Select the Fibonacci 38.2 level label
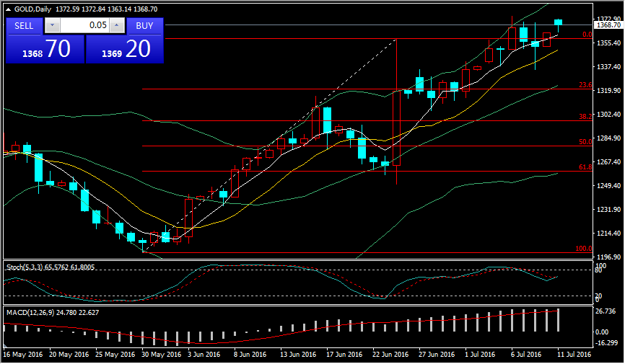This screenshot has width=625, height=364. point(585,116)
